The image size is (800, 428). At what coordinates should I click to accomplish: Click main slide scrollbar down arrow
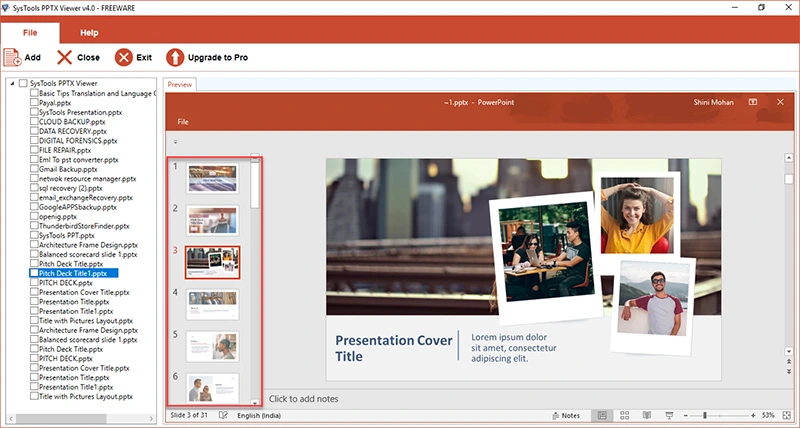pos(789,351)
